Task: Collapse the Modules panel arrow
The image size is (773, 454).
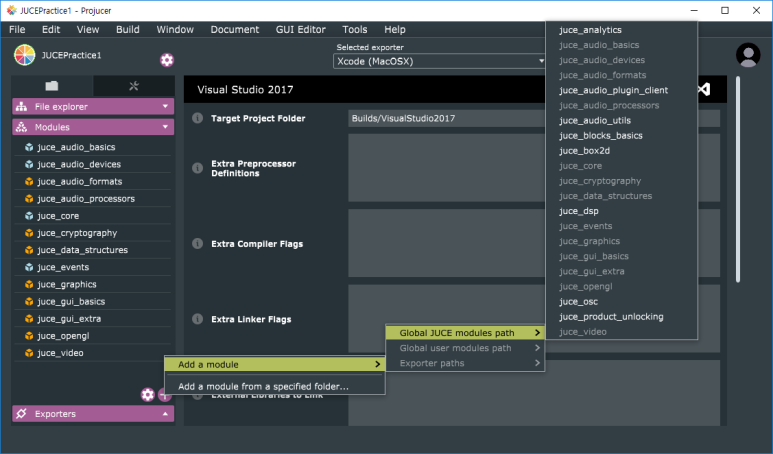Action: click(x=165, y=127)
